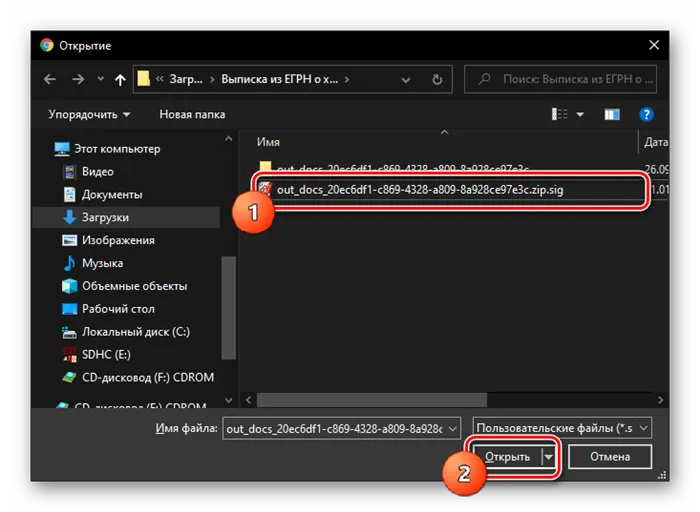The image size is (700, 512).
Task: Select the Выписка из ЕГРН breadcrumb segment
Action: click(279, 79)
